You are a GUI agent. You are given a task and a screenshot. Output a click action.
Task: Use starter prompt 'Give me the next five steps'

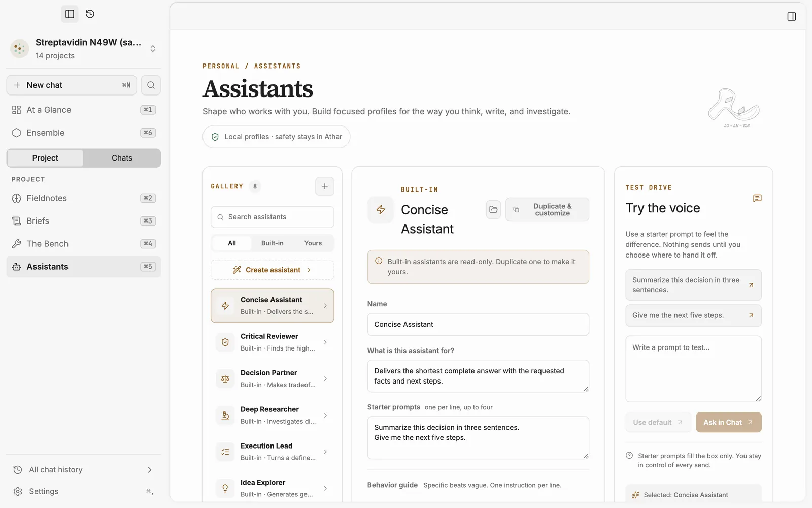point(693,315)
